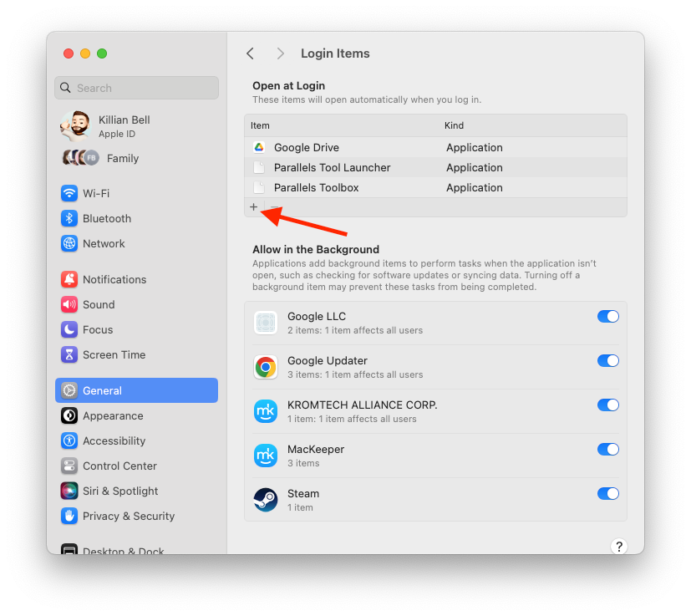
Task: Turn off the Google Updater switch
Action: click(608, 360)
